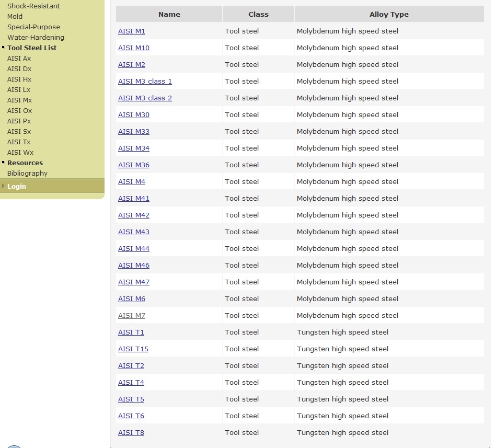495x448 pixels.
Task: Open the AISI T8 link
Action: coord(131,433)
